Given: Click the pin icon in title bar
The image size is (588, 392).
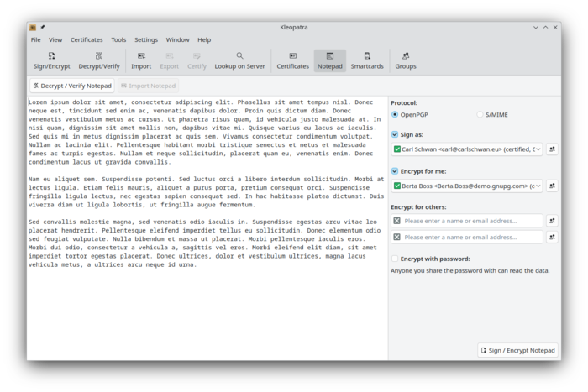Looking at the screenshot, I should click(x=42, y=28).
